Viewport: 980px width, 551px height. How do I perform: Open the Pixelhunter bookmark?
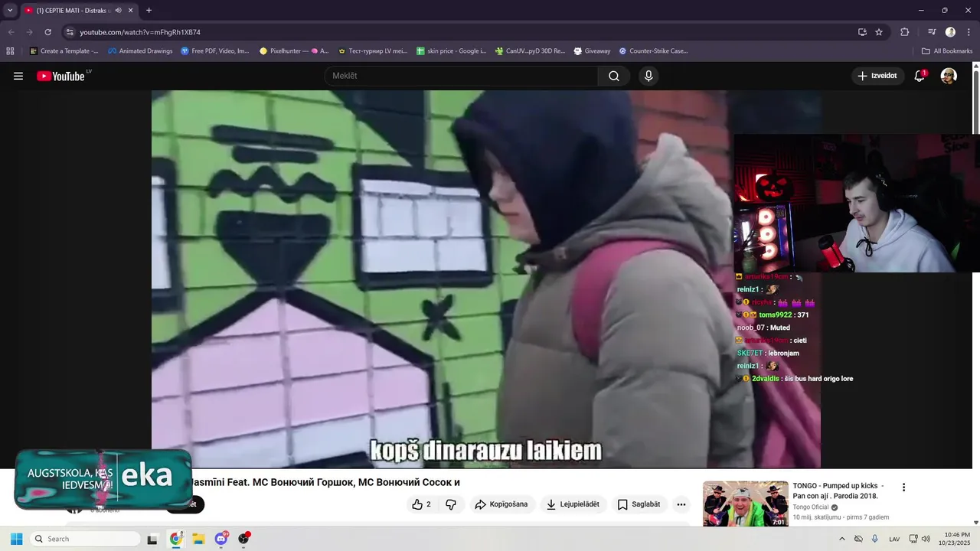(x=294, y=51)
